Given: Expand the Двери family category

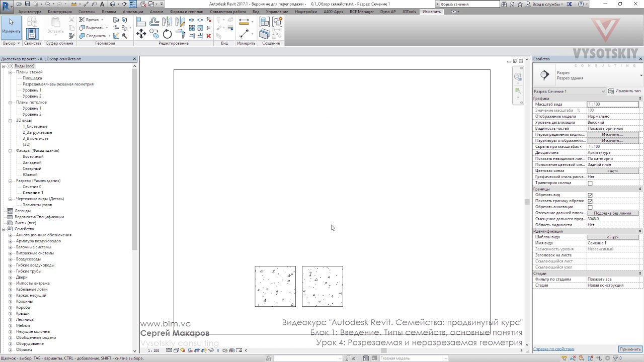Looking at the screenshot, I should click(10, 277).
